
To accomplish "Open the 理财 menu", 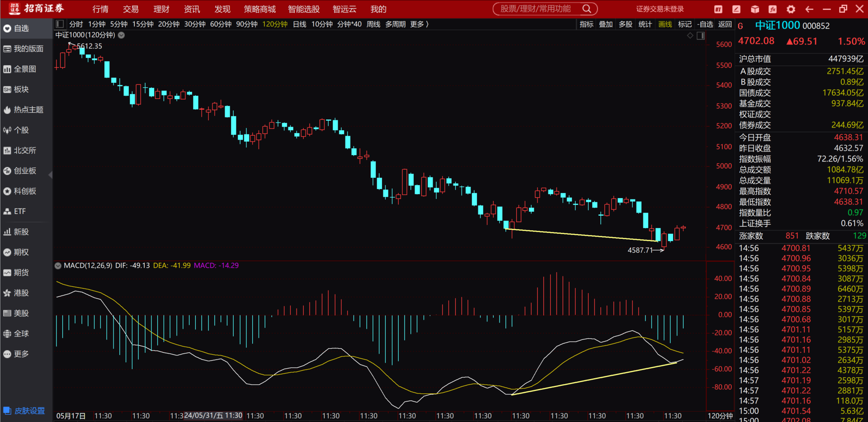I will (x=161, y=9).
